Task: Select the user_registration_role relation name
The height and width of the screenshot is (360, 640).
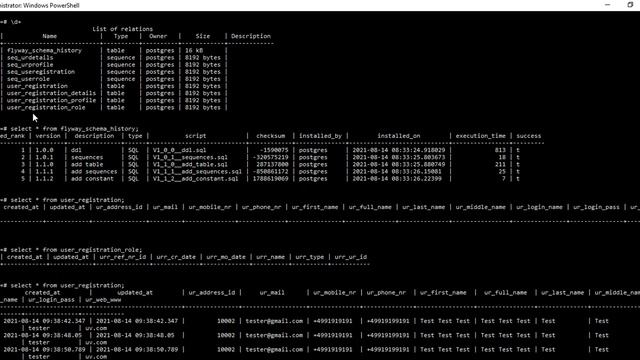Action: tap(46, 107)
